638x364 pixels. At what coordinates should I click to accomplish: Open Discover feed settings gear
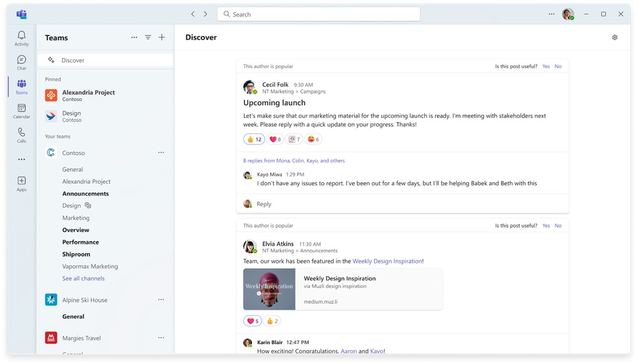click(x=614, y=38)
